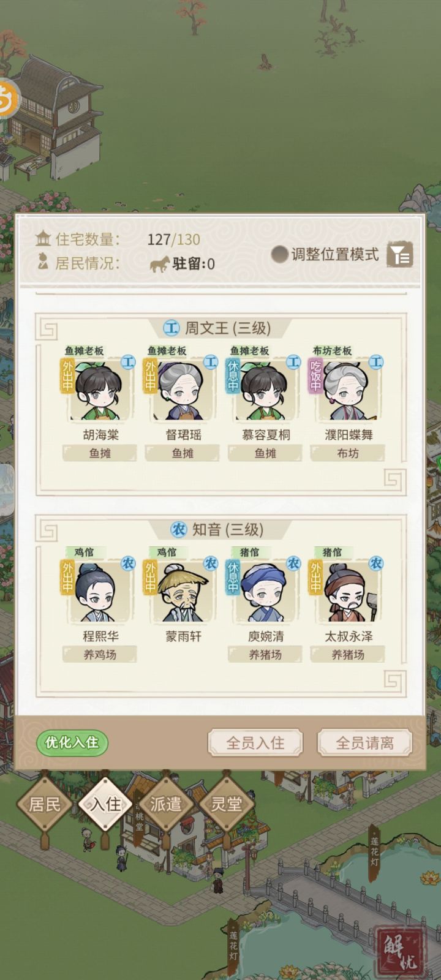Click the 全员请离 button

pyautogui.click(x=364, y=743)
